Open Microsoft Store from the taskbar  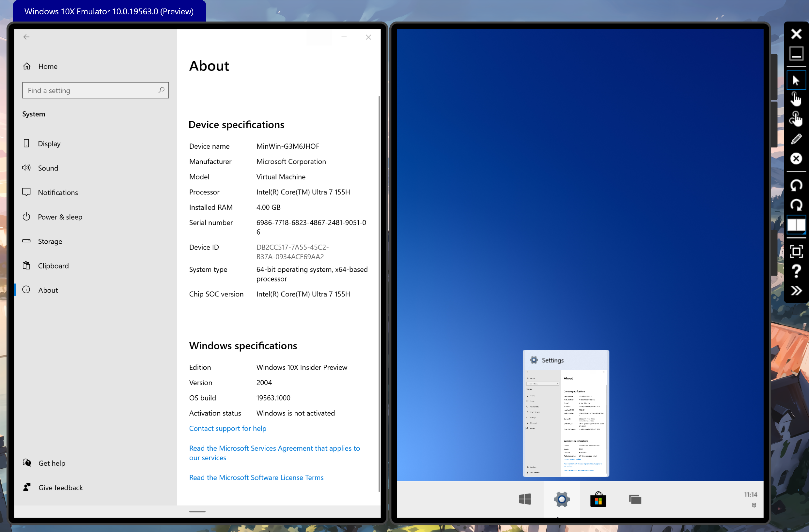tap(598, 499)
